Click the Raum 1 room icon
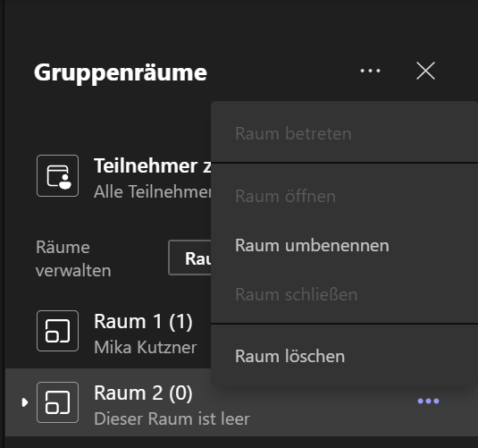This screenshot has height=448, width=478. (x=57, y=331)
